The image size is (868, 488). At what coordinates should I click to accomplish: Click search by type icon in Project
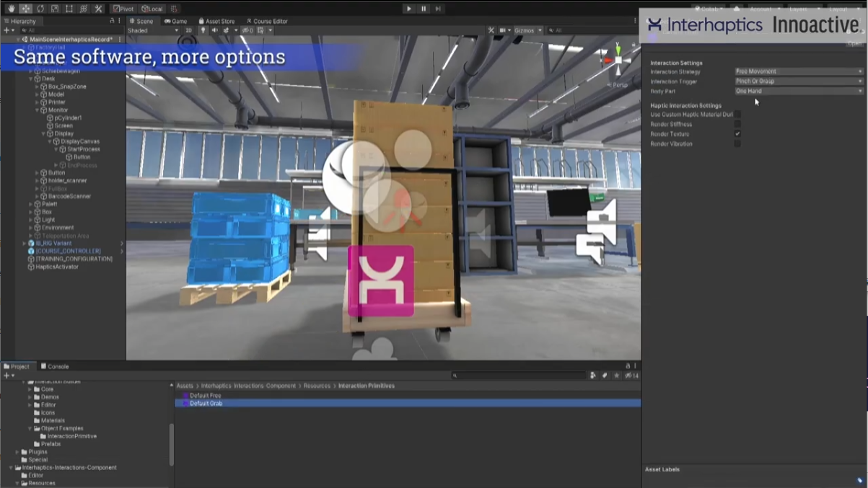(593, 376)
